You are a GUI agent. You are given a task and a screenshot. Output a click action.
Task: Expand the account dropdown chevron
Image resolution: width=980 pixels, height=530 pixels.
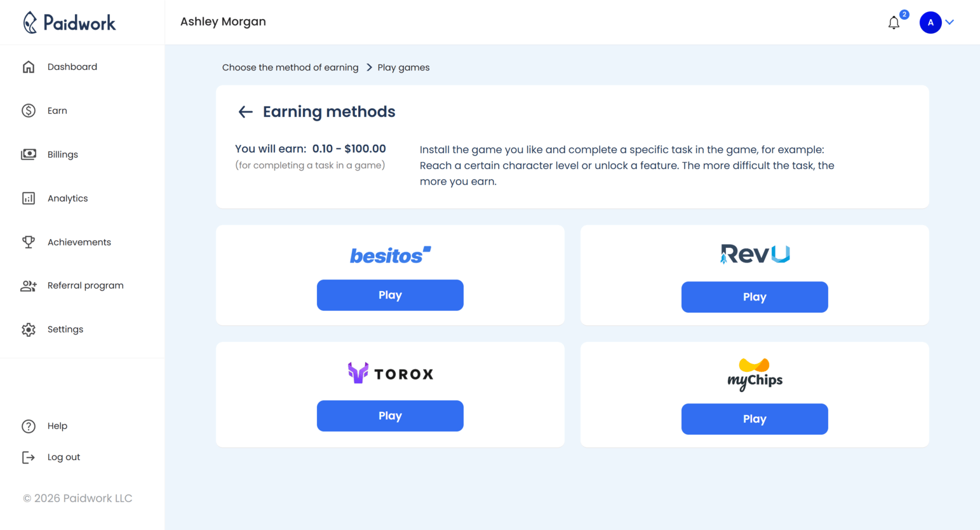(x=950, y=22)
